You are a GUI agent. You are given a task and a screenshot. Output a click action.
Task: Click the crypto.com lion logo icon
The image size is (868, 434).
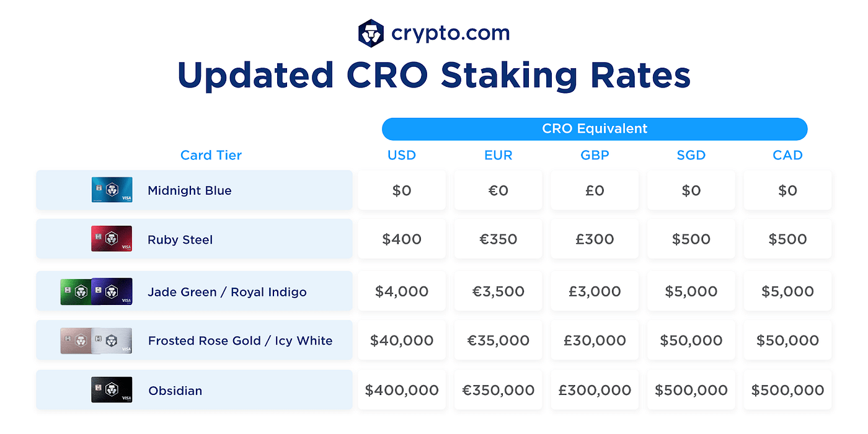click(x=371, y=33)
